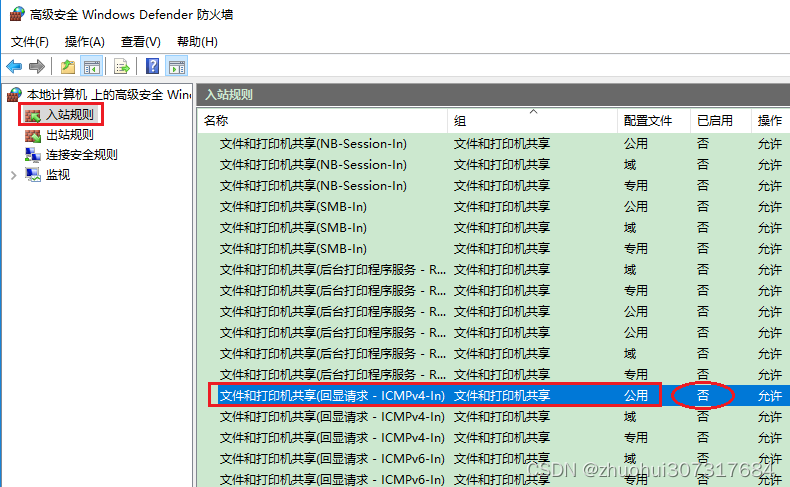Viewport: 790px width, 487px height.
Task: Expand the 监视 node arrow
Action: pos(14,175)
